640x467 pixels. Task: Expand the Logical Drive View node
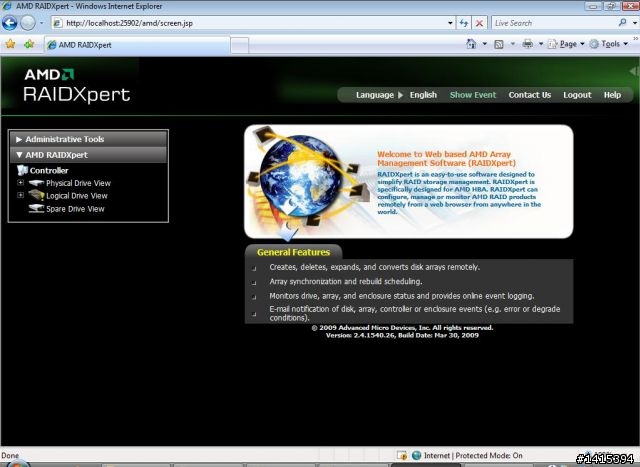point(20,195)
